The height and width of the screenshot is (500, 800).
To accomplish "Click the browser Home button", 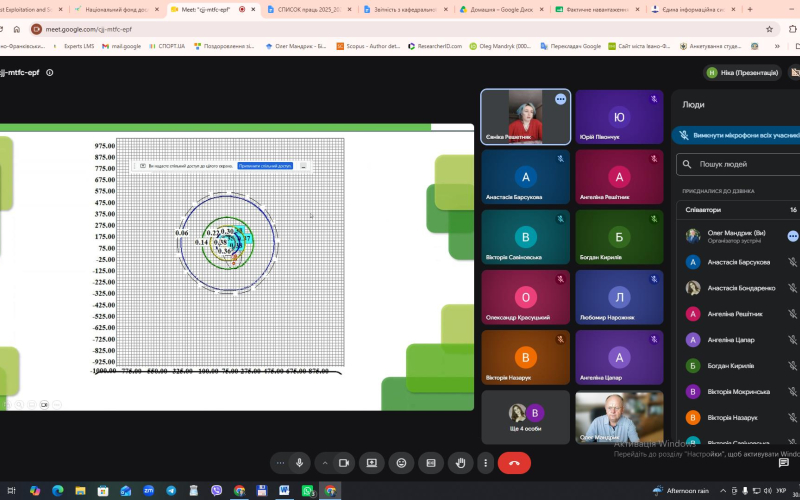I will tap(16, 29).
